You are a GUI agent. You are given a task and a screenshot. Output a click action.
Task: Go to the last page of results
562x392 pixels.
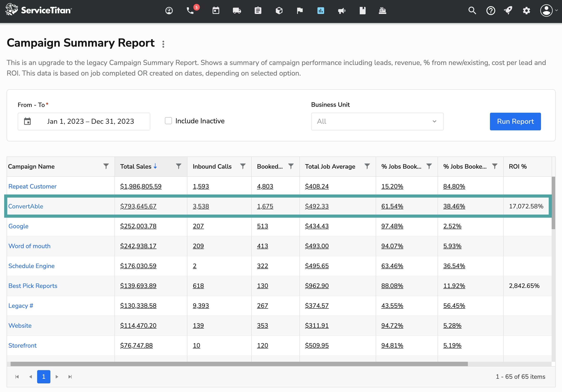70,377
